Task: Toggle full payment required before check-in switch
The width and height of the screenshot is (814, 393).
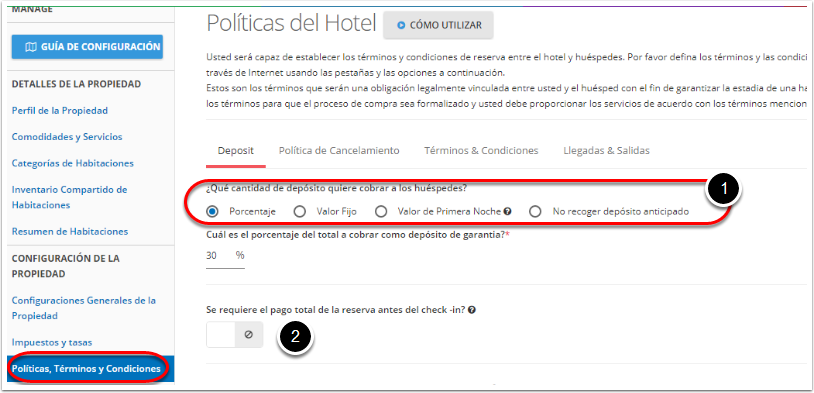Action: point(235,335)
